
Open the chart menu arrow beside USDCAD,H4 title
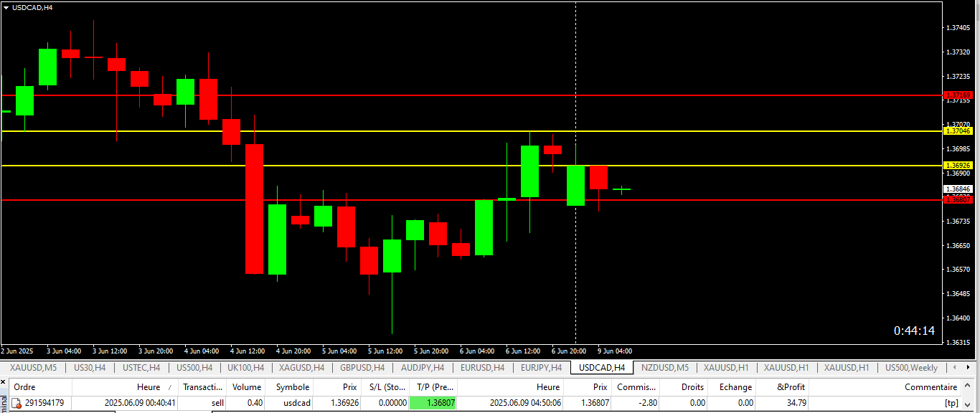coord(6,7)
